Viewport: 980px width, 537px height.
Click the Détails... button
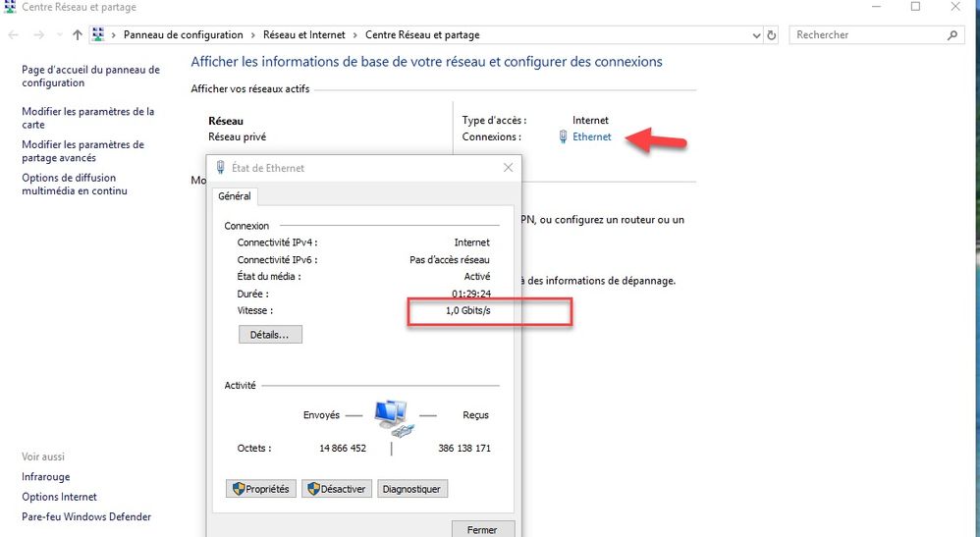point(270,335)
